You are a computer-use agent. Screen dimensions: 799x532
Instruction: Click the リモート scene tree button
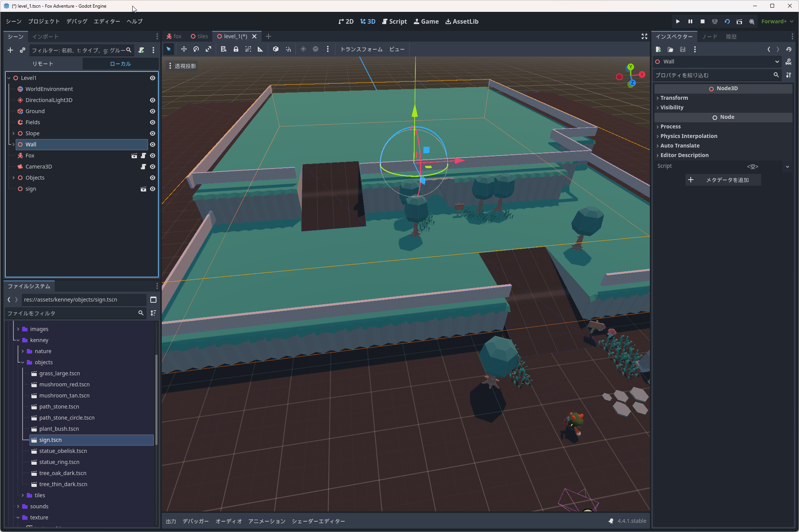pos(43,64)
